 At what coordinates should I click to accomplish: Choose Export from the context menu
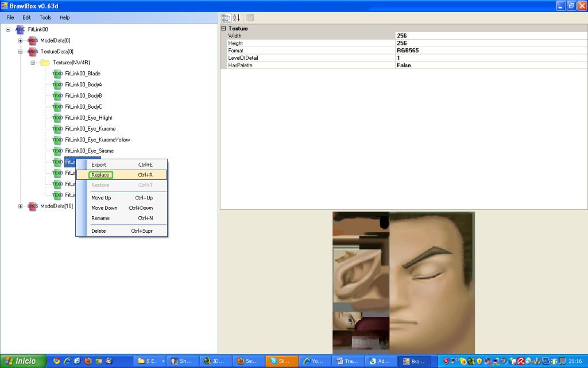click(x=99, y=164)
